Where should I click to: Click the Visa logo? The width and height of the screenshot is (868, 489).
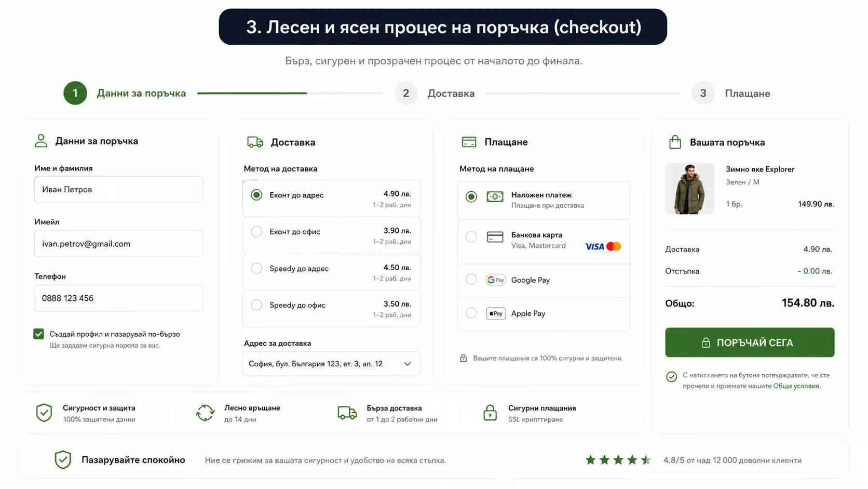pyautogui.click(x=594, y=246)
